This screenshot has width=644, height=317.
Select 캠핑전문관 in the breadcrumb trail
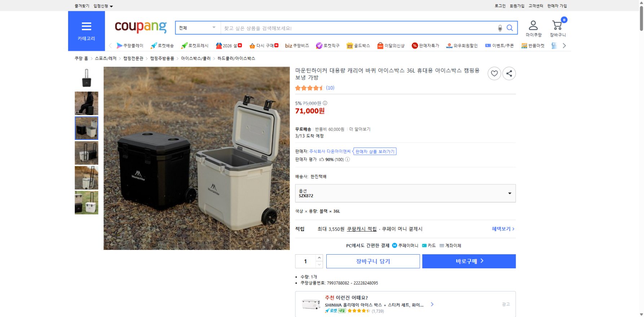pos(134,58)
